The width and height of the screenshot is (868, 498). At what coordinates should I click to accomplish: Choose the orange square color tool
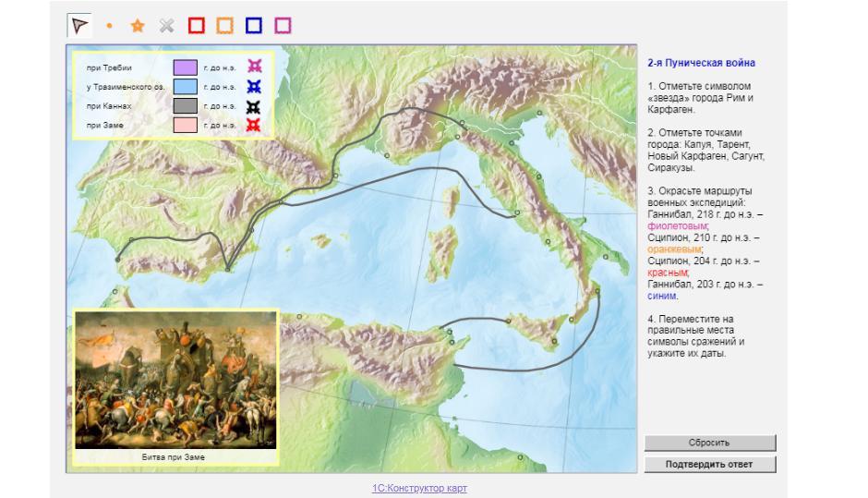224,26
